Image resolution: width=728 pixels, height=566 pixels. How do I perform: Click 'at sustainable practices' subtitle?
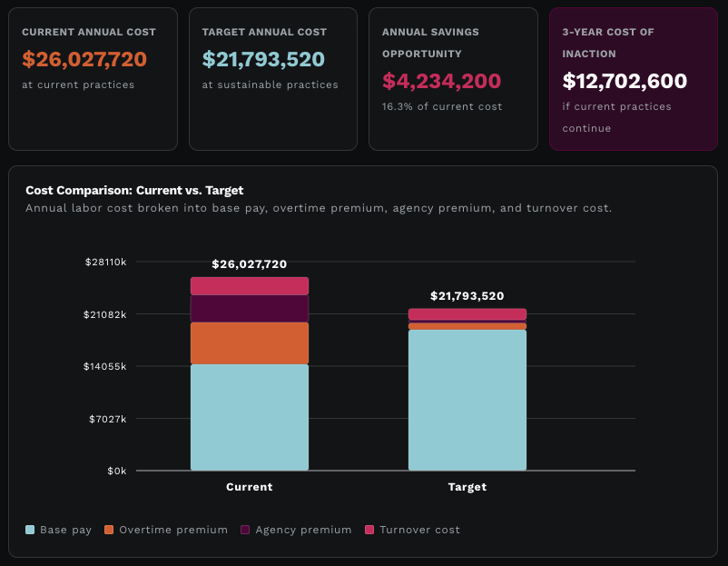(x=270, y=84)
